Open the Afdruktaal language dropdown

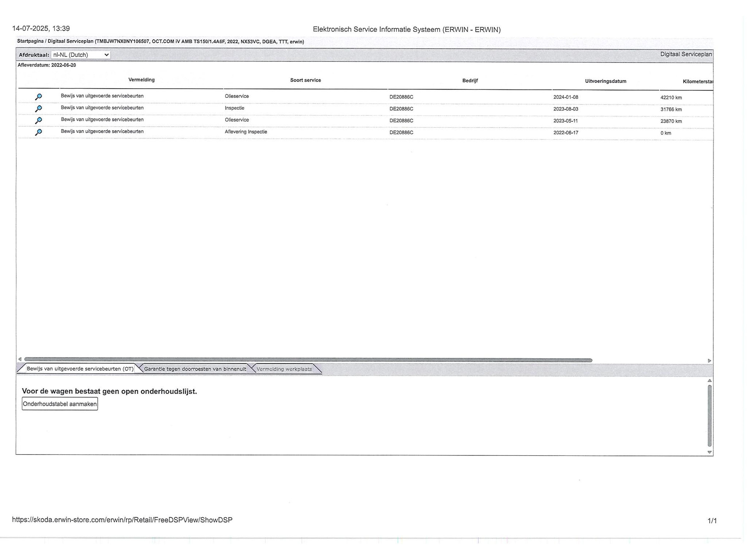pos(81,55)
